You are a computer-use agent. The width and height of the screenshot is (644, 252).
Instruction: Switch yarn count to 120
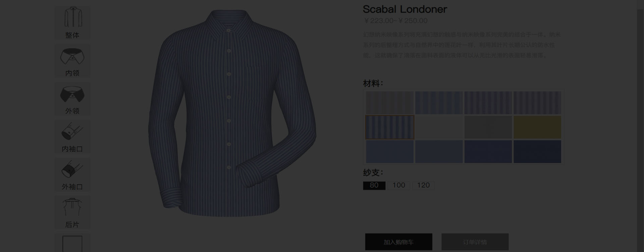[x=423, y=185]
